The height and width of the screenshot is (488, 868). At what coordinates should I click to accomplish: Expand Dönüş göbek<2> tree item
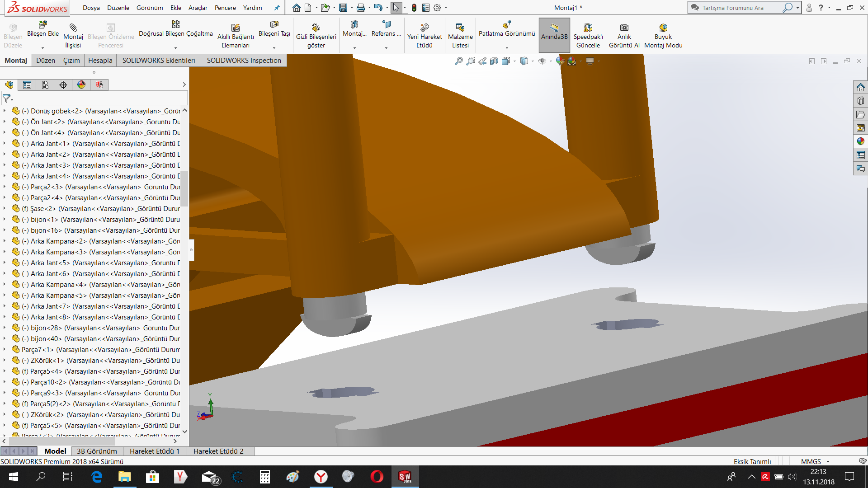coord(5,111)
